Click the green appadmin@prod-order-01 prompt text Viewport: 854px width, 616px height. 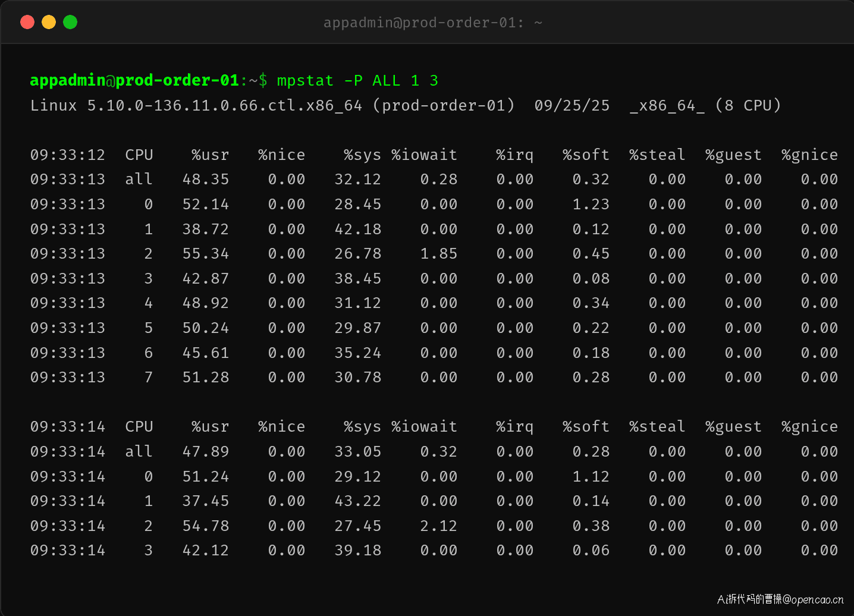(134, 80)
